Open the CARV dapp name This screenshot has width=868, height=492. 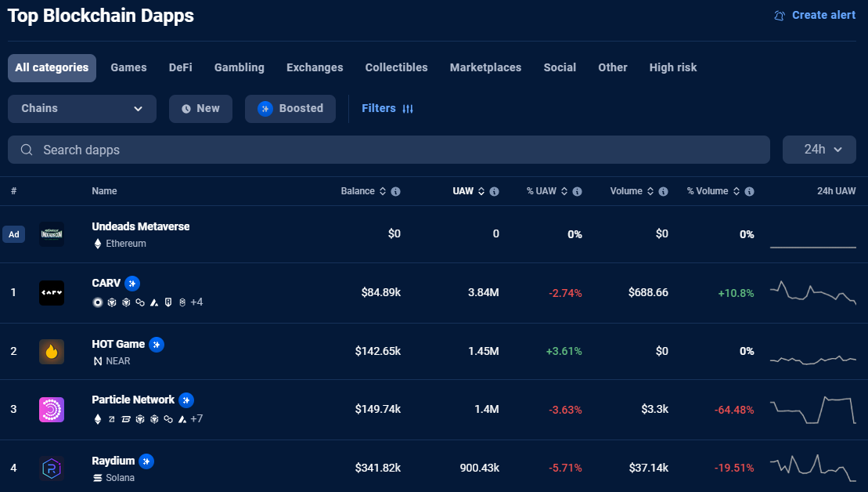coord(106,283)
